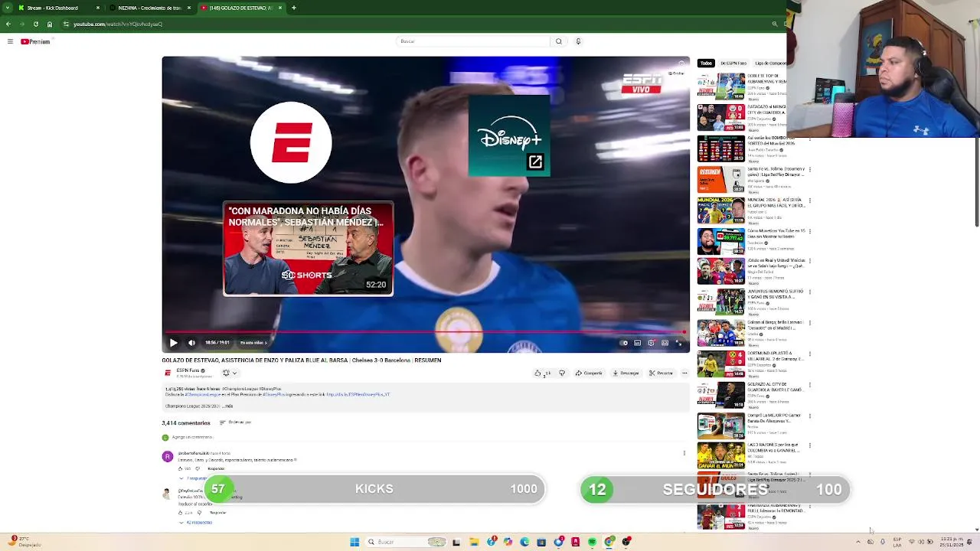Open File Explorer from the taskbar
This screenshot has height=551, width=980.
[474, 542]
